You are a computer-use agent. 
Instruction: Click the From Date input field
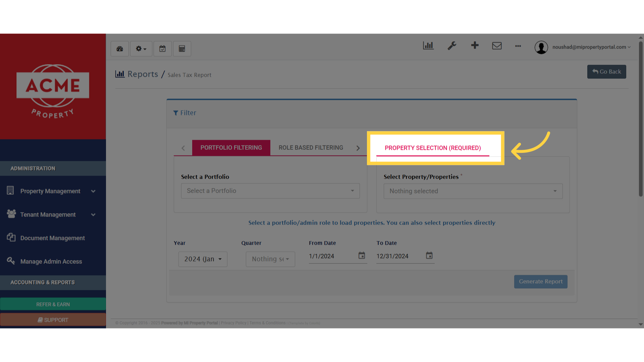[x=332, y=256]
